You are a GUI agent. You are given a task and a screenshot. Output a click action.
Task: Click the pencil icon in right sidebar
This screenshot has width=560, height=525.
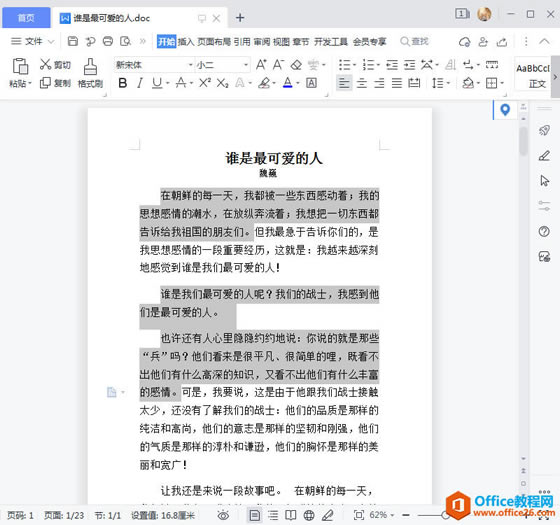coord(544,155)
